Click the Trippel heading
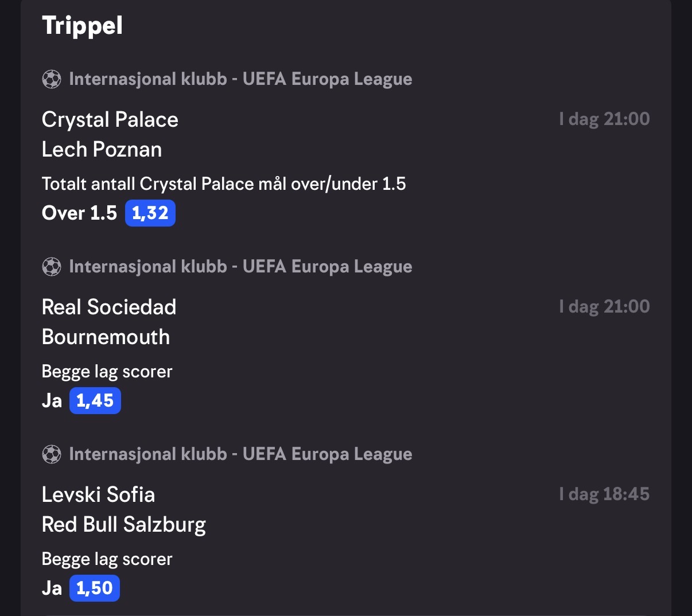This screenshot has width=692, height=616. click(83, 26)
